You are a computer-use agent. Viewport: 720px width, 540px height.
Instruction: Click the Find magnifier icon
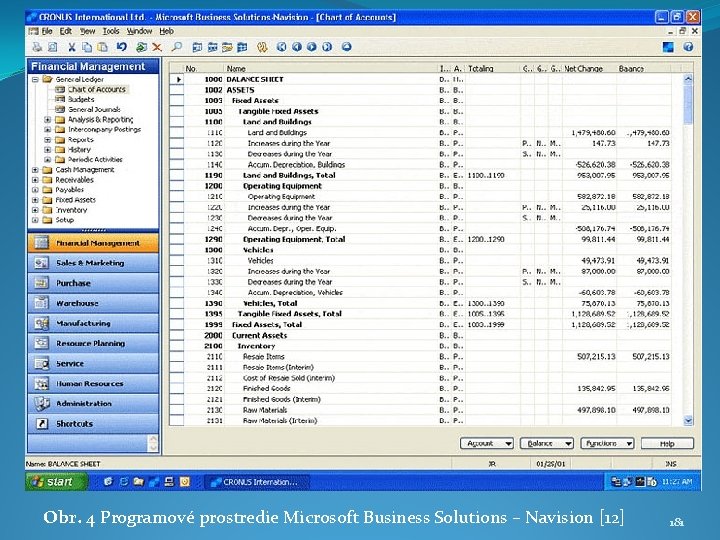(x=177, y=47)
